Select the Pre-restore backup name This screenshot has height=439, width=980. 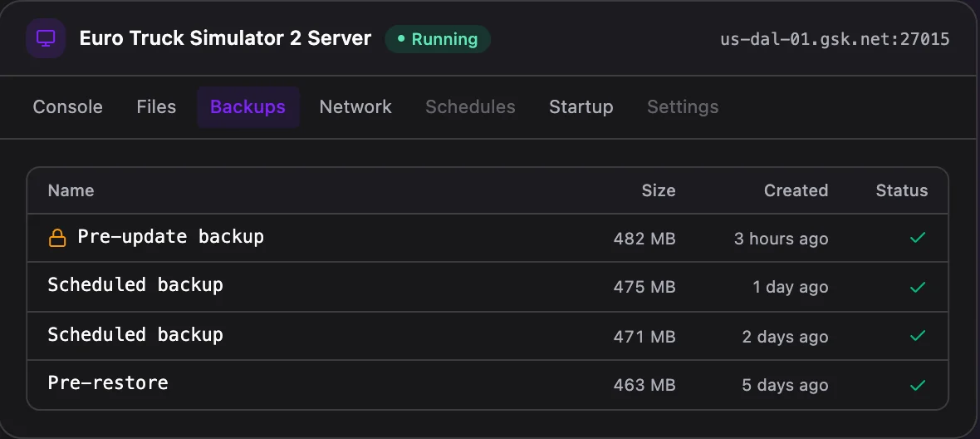click(x=108, y=382)
